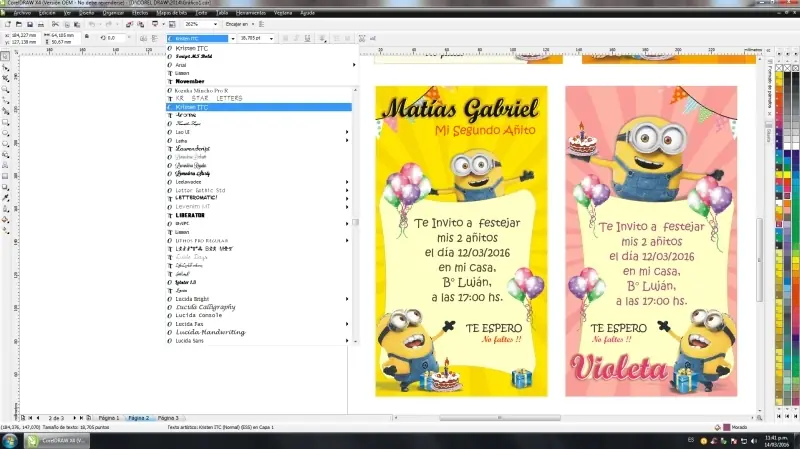Select the Fill bucket tool
800x449 pixels.
pyautogui.click(x=6, y=220)
